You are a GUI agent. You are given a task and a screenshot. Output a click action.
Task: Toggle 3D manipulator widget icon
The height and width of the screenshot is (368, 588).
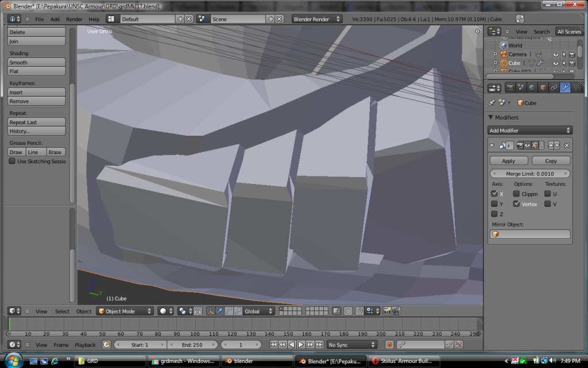(210, 311)
